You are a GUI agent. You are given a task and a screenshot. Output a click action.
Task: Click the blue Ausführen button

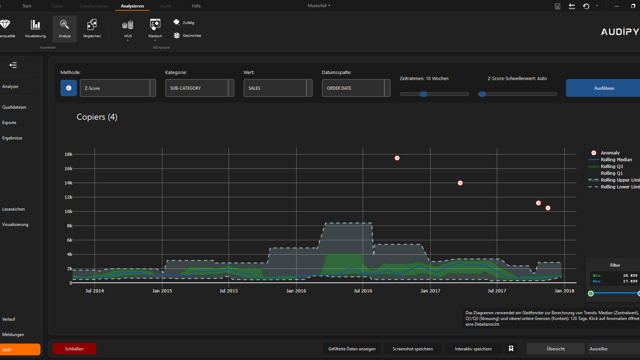click(x=603, y=88)
